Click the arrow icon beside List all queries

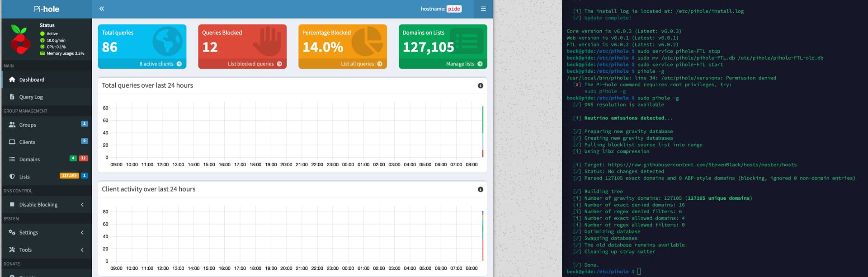380,64
